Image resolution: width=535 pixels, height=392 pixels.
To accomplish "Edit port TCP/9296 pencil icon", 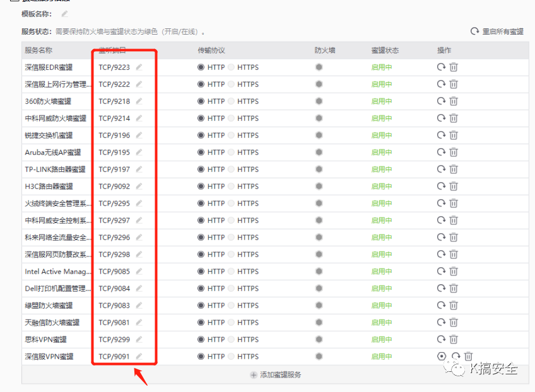I will 139,237.
